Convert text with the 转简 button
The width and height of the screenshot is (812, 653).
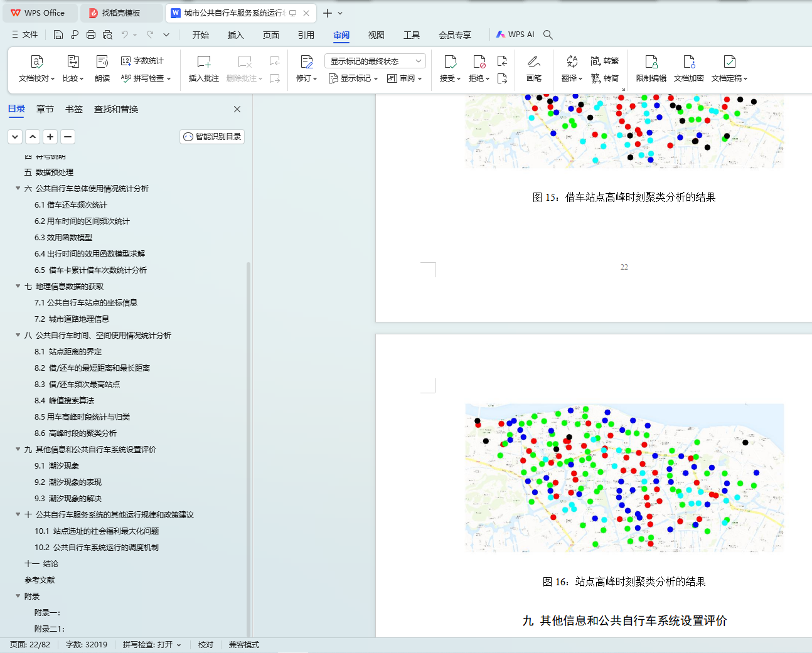pos(605,78)
